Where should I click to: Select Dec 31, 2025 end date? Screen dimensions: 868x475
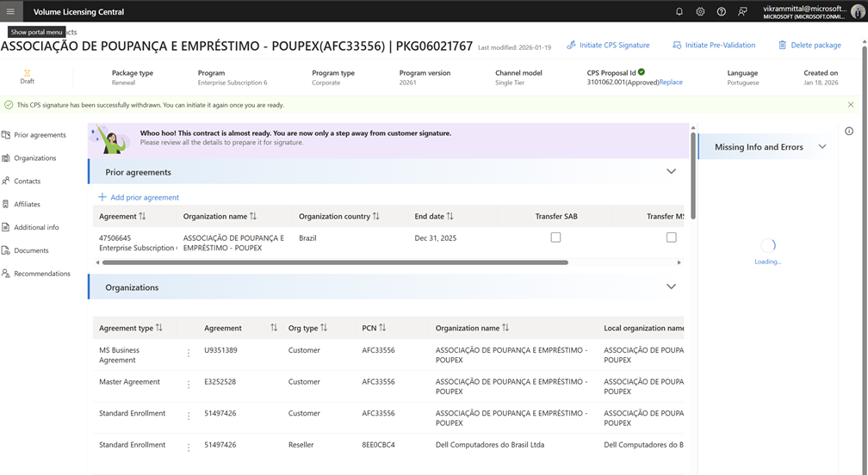pos(436,237)
